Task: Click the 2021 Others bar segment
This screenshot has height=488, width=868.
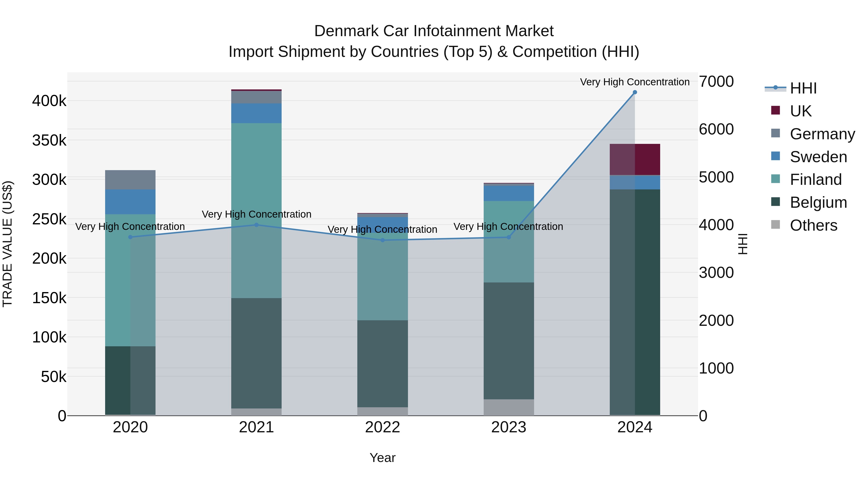Action: [257, 412]
